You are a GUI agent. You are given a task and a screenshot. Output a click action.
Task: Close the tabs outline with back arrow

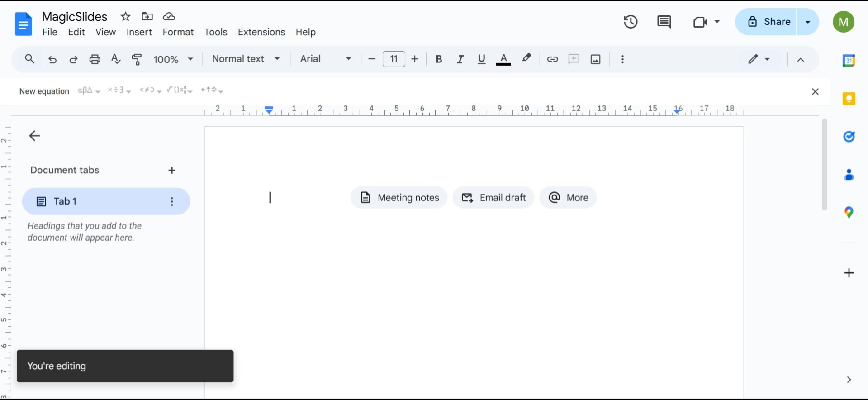tap(34, 136)
